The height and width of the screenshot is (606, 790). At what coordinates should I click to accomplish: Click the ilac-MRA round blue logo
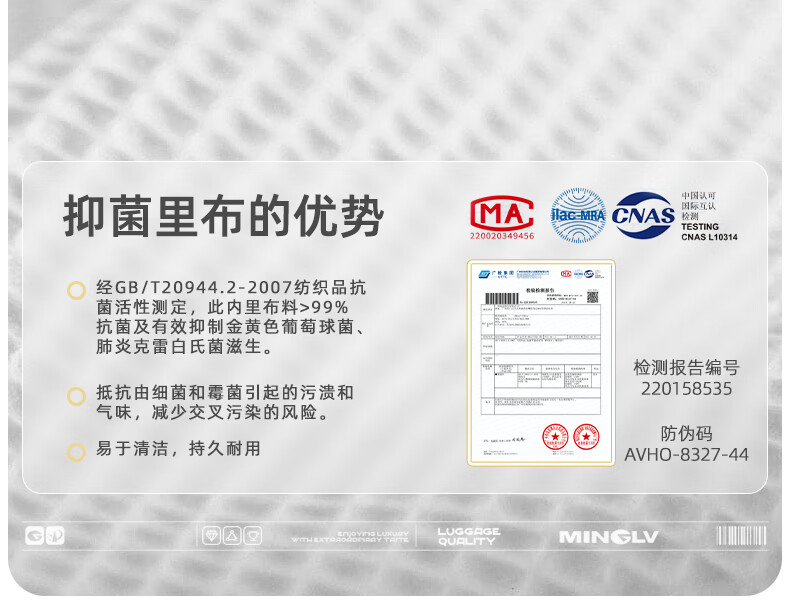(x=578, y=216)
